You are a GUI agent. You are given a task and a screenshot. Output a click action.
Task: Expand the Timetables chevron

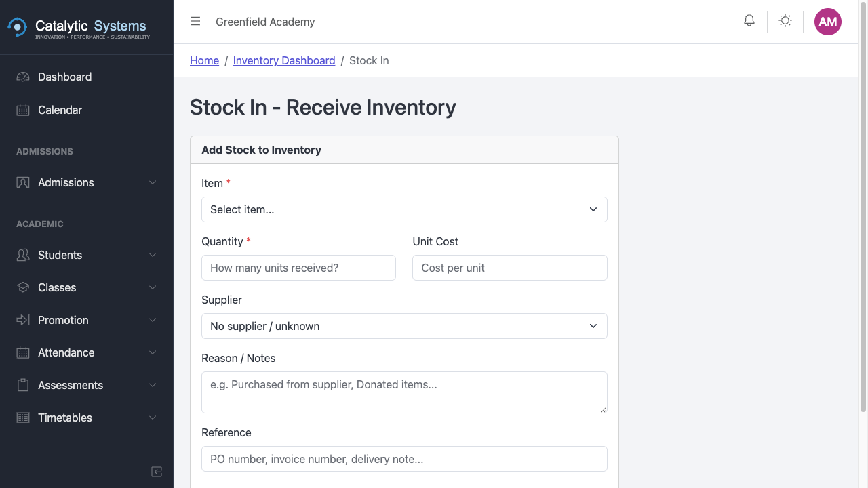(x=153, y=418)
